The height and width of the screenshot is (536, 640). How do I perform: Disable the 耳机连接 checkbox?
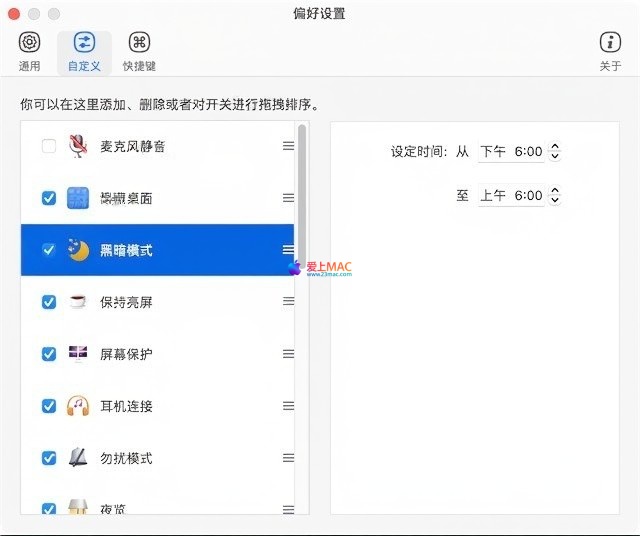click(48, 406)
